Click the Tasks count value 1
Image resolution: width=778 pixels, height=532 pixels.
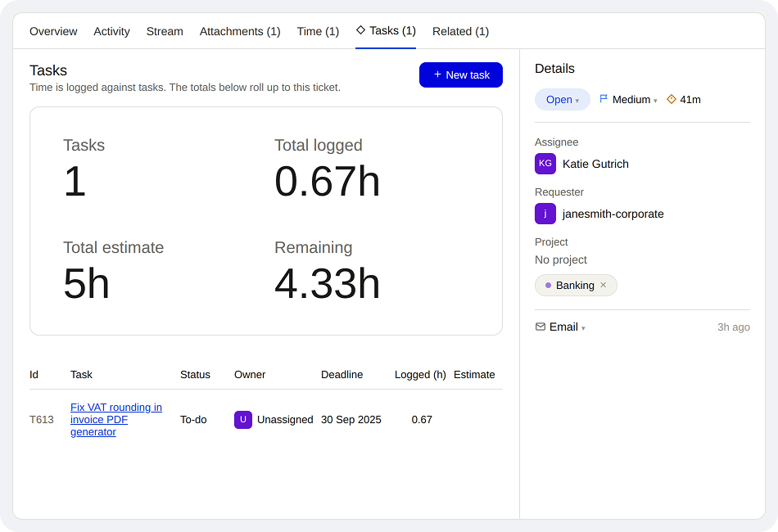[75, 182]
